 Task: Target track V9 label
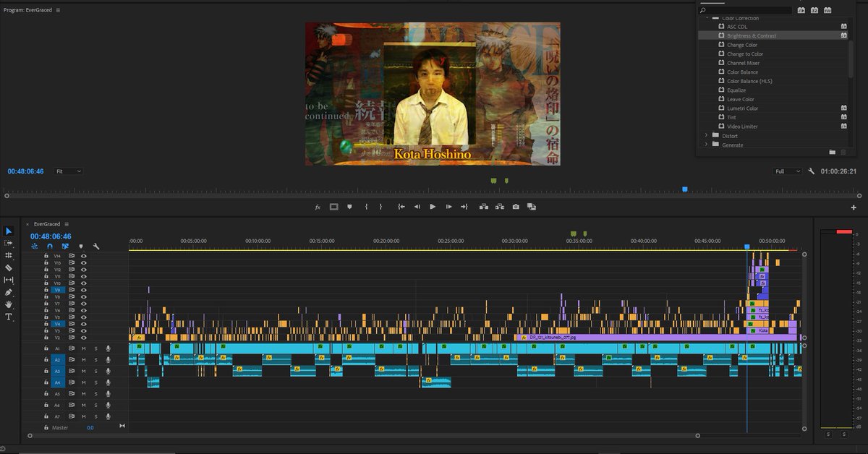(57, 290)
